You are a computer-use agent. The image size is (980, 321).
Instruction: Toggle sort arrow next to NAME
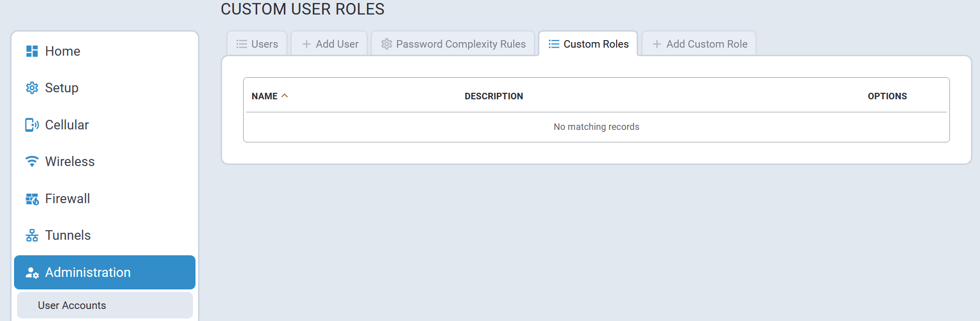(x=285, y=96)
